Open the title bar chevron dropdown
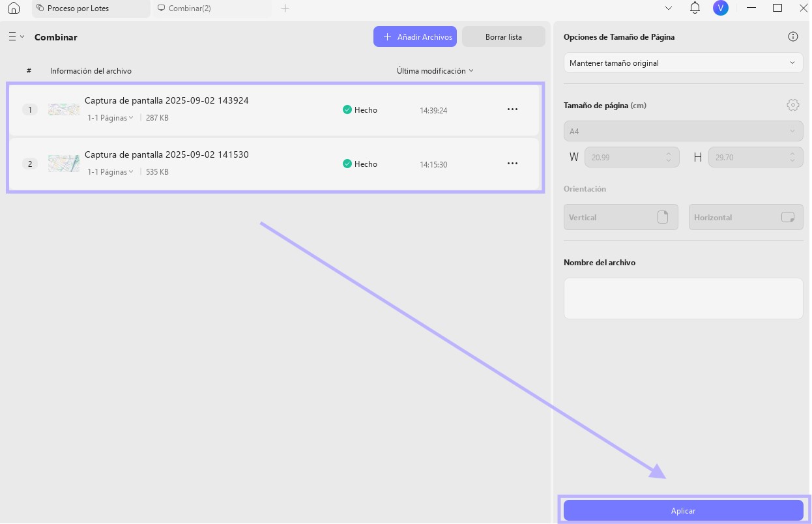The image size is (812, 524). coord(669,8)
